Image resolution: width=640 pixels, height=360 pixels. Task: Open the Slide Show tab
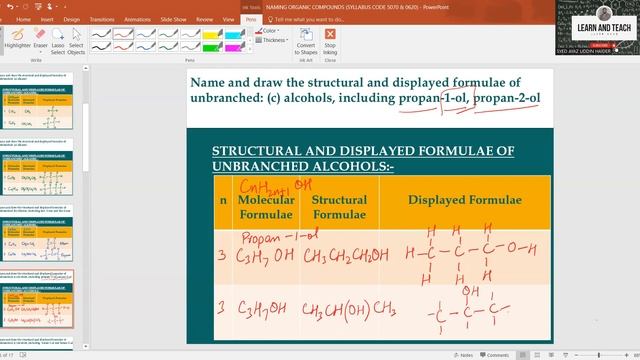coord(173,20)
